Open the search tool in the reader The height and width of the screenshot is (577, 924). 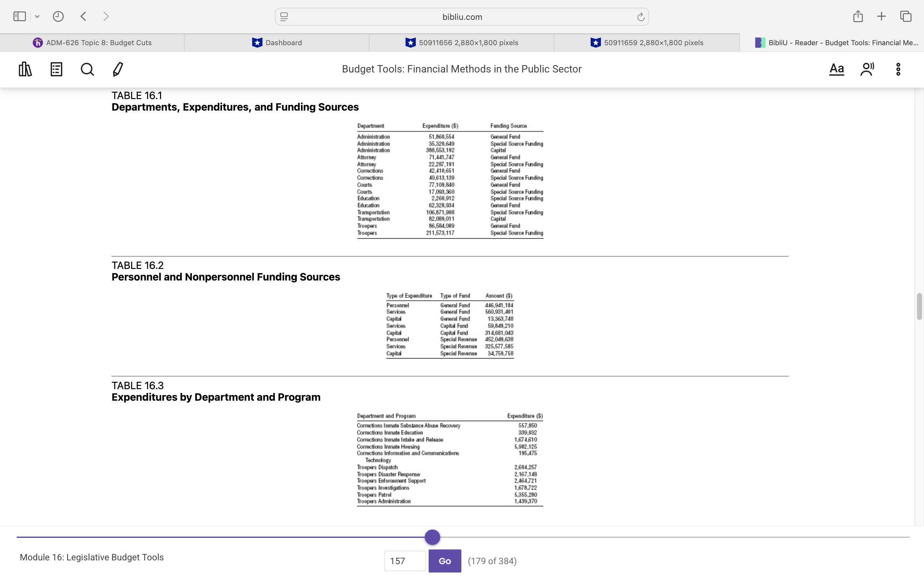click(87, 69)
